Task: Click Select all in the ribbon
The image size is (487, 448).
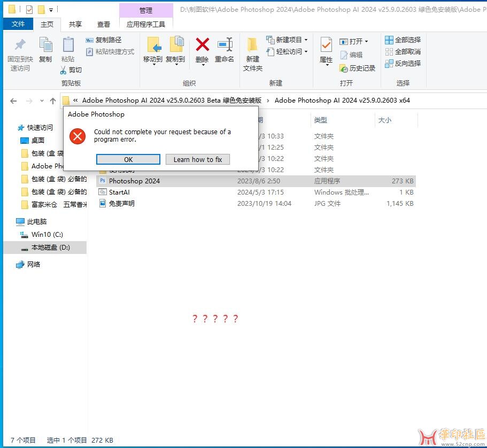Action: pos(403,40)
